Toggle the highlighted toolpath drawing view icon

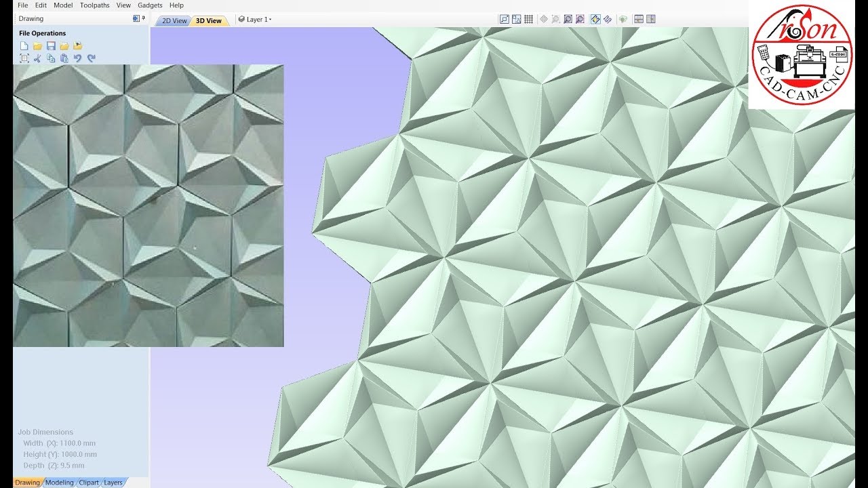595,19
